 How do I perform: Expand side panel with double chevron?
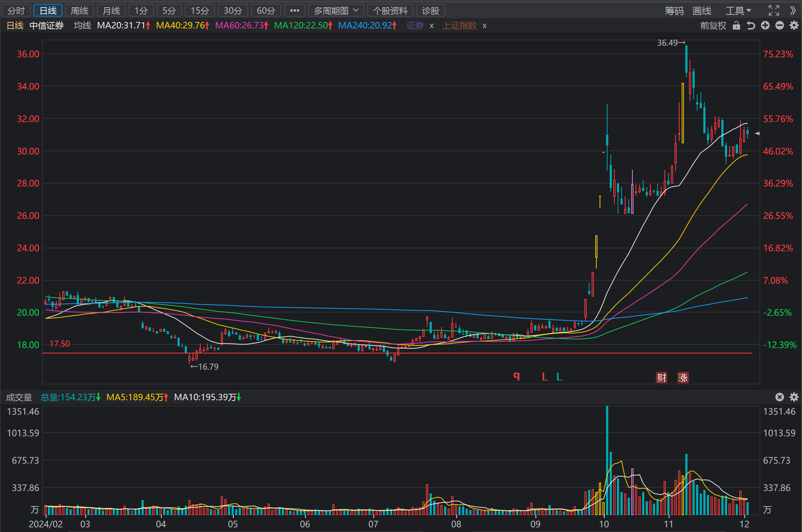pyautogui.click(x=793, y=10)
